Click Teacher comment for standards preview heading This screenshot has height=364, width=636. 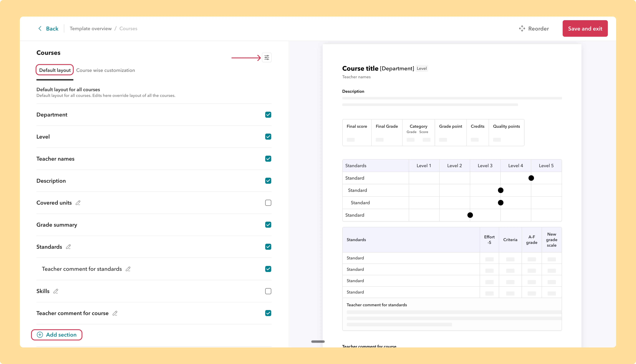click(377, 305)
